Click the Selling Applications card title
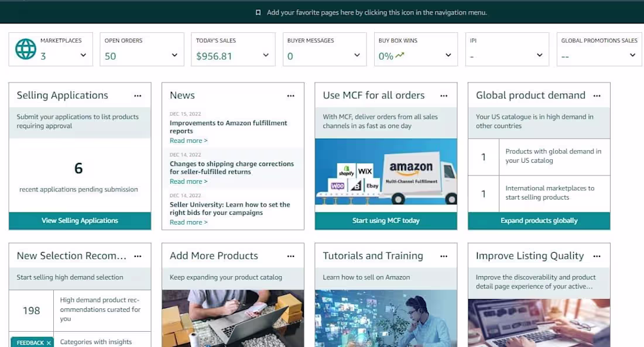The height and width of the screenshot is (347, 644). [63, 95]
